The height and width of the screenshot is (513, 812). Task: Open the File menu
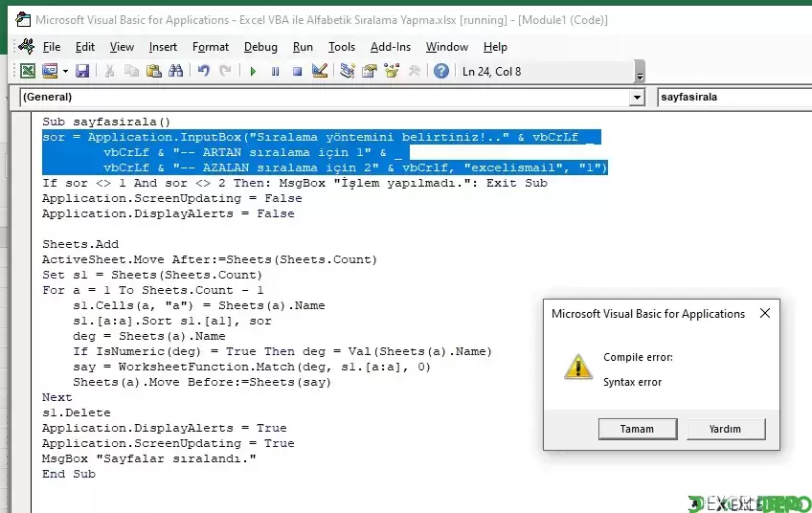(x=52, y=47)
